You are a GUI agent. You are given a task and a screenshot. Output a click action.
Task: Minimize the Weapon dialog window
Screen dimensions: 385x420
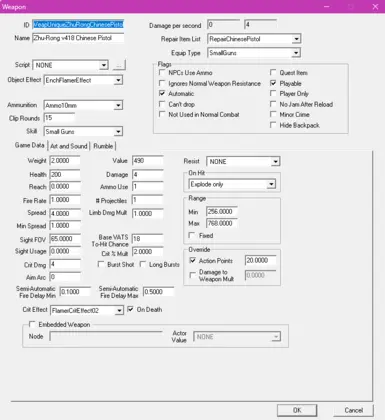[327, 7]
